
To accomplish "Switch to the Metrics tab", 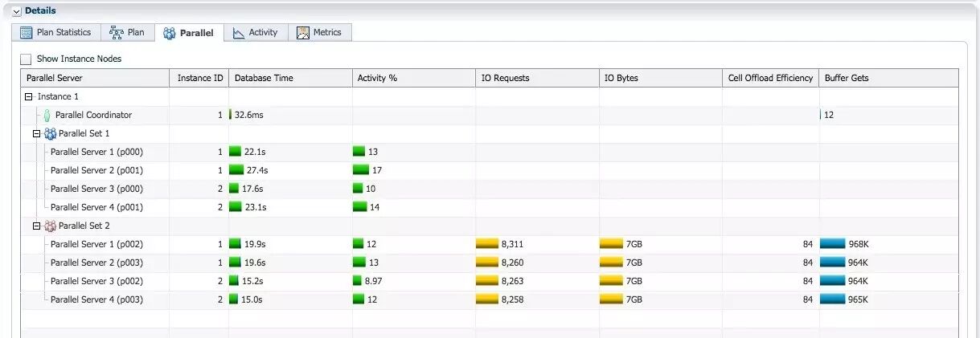I will coord(319,32).
